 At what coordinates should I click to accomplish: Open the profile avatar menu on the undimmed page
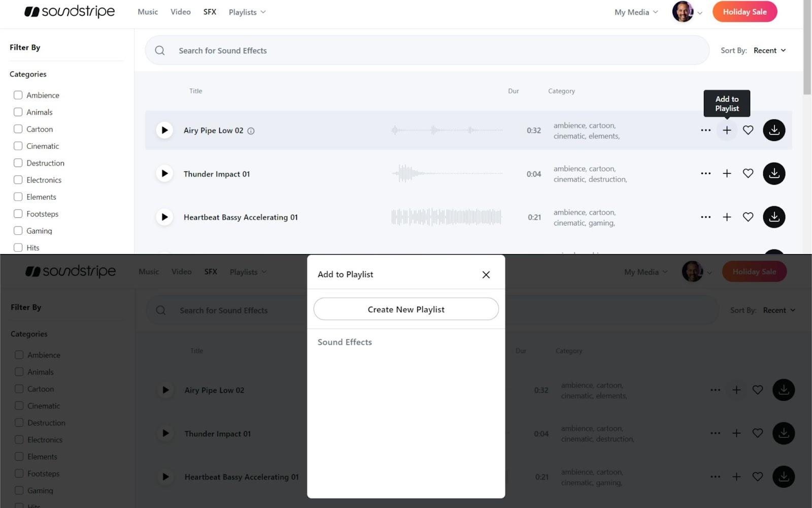687,12
